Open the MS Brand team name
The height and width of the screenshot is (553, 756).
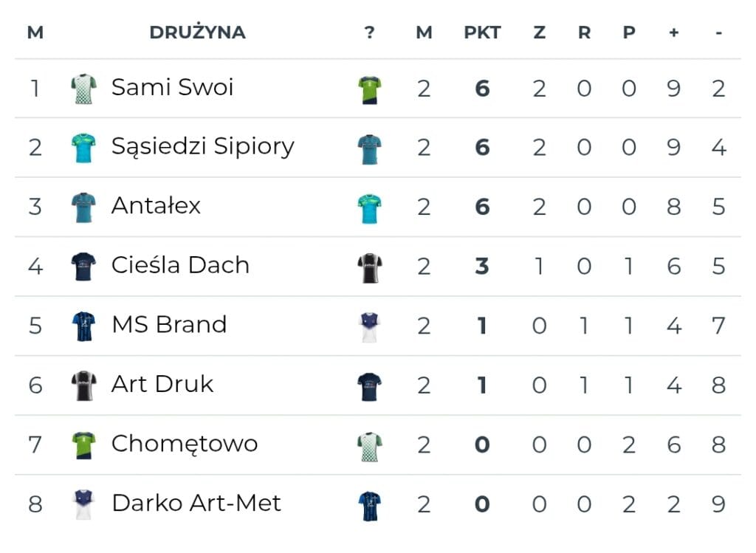point(168,325)
